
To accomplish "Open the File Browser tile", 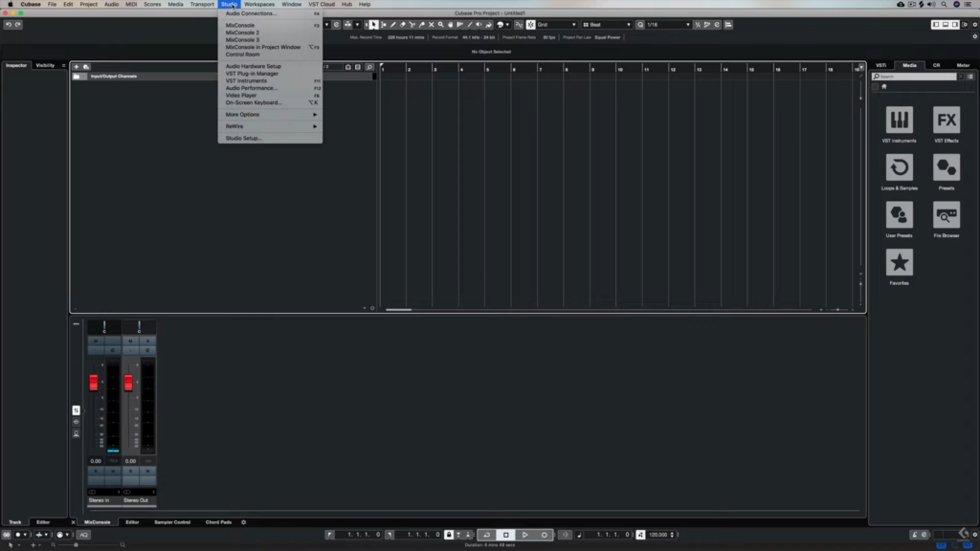I will (x=947, y=215).
